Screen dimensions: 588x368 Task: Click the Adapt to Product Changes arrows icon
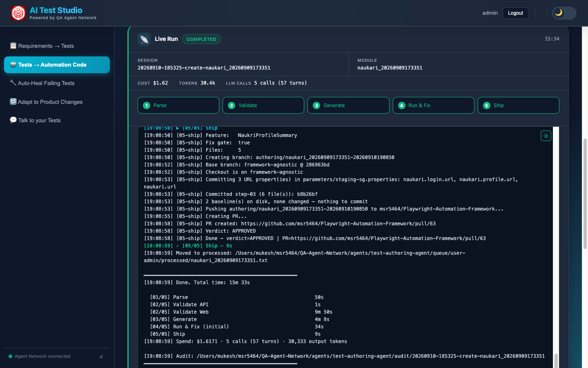click(13, 101)
